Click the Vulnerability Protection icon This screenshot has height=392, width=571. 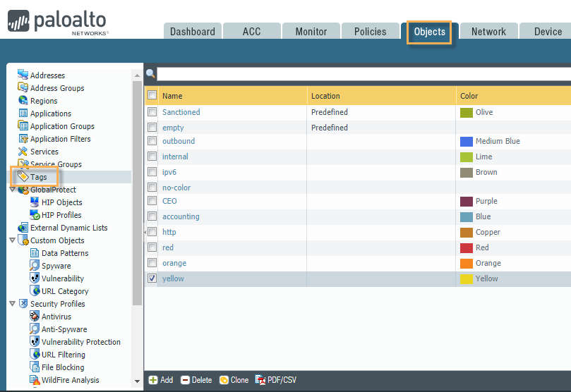click(x=35, y=341)
